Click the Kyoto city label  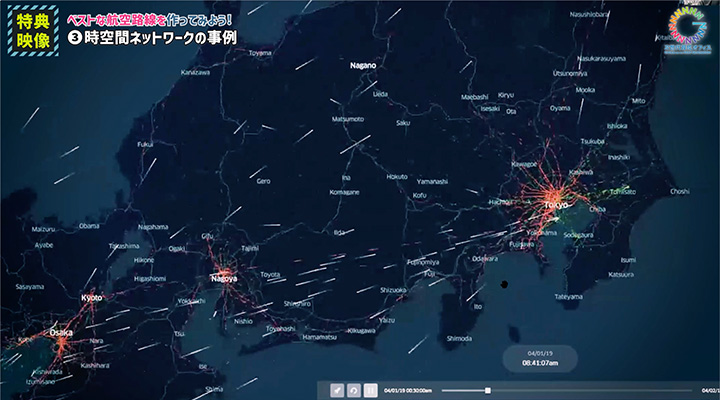point(91,298)
